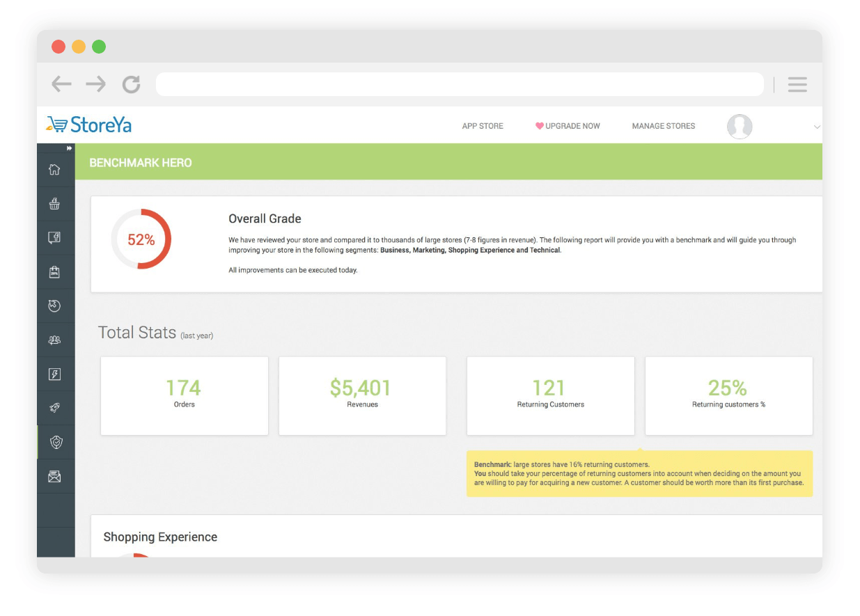Open the rocket sidebar icon

click(x=54, y=408)
